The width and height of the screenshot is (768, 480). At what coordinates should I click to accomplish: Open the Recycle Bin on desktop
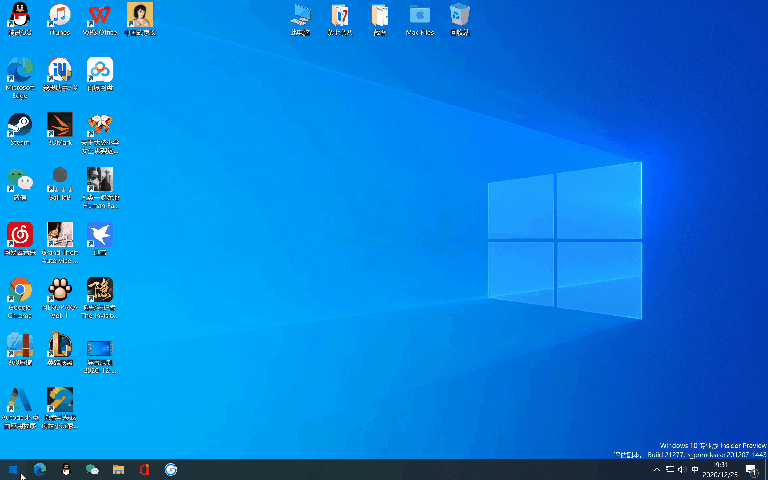coord(460,16)
